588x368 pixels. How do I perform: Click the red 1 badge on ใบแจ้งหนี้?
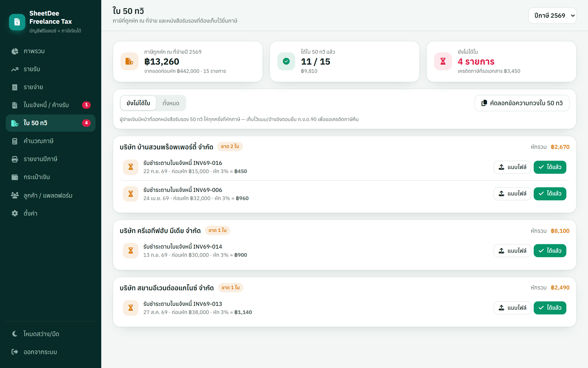pos(86,105)
